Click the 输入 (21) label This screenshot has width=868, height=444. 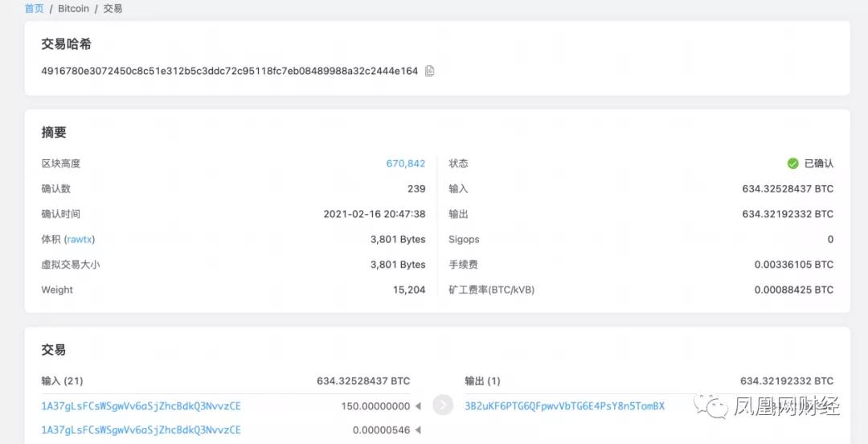pos(62,380)
